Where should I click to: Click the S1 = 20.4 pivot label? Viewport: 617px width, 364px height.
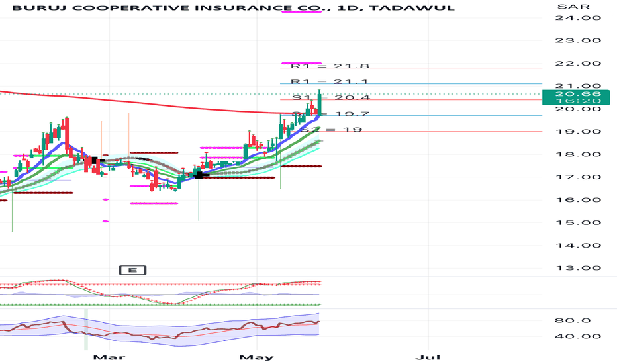[x=331, y=97]
